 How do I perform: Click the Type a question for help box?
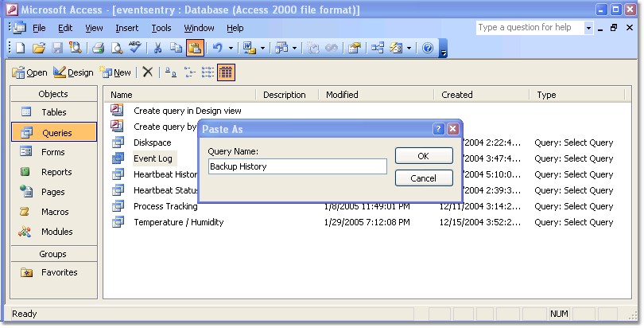point(530,28)
